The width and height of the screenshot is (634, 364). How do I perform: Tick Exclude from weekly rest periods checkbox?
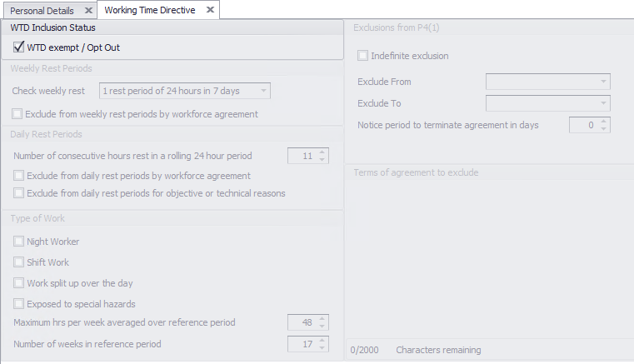(x=18, y=114)
